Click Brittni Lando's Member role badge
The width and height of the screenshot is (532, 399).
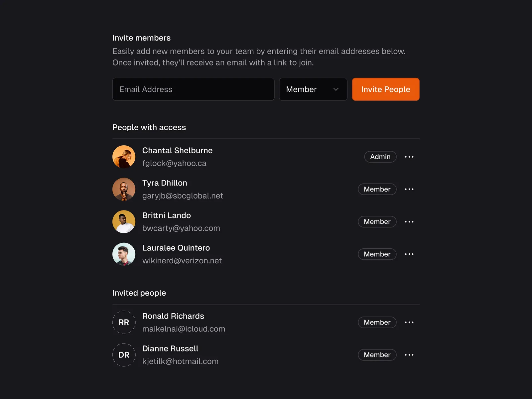point(377,222)
